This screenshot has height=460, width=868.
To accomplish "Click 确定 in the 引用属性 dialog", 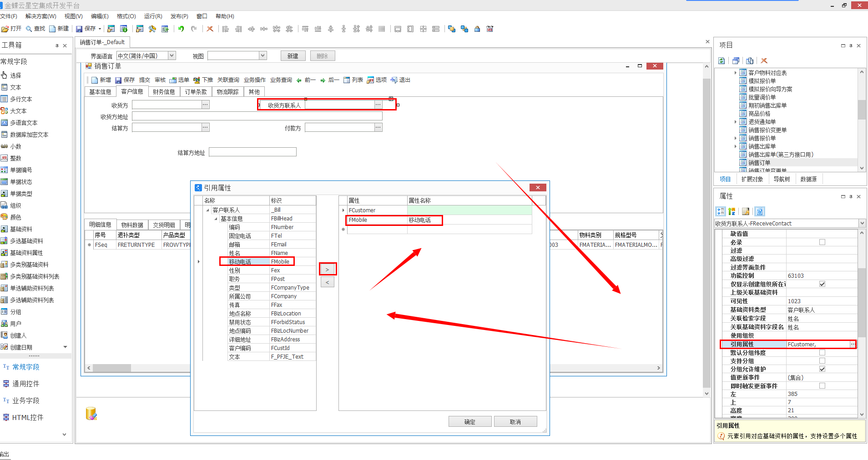I will [x=470, y=422].
